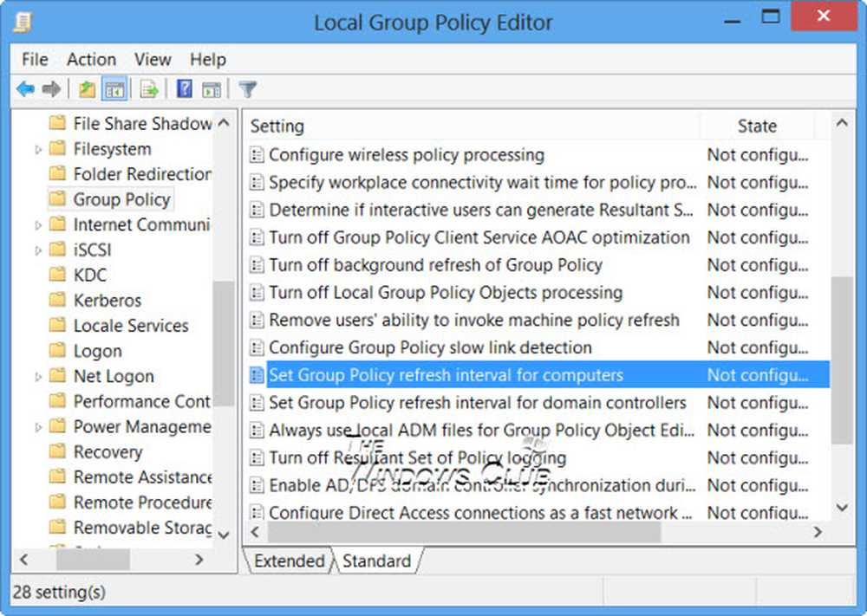
Task: Switch to the Extended tab
Action: click(x=289, y=561)
